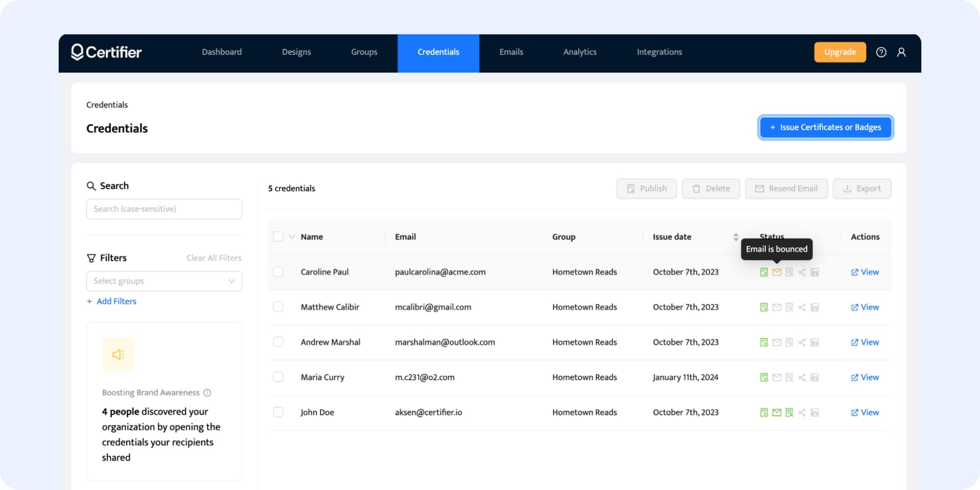Click info icon beside Boosting Brand Awareness
The image size is (980, 490).
[x=207, y=393]
